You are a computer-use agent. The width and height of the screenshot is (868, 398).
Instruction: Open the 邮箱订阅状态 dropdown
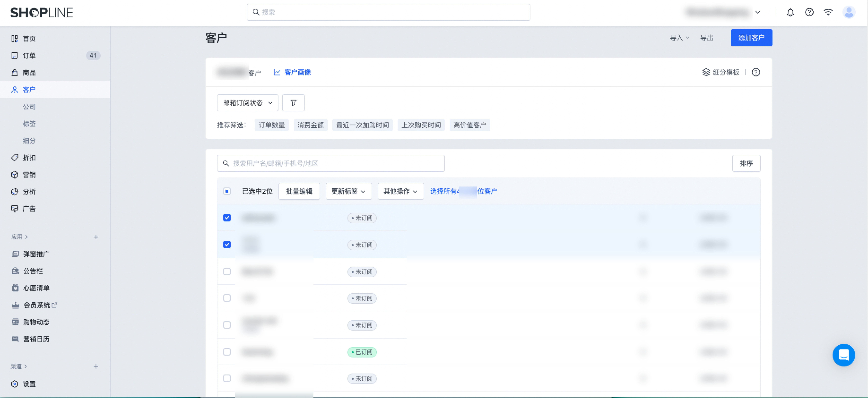click(247, 103)
